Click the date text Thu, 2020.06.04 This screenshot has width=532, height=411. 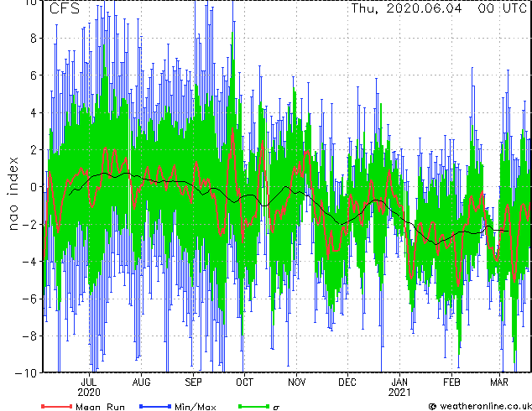(x=406, y=8)
